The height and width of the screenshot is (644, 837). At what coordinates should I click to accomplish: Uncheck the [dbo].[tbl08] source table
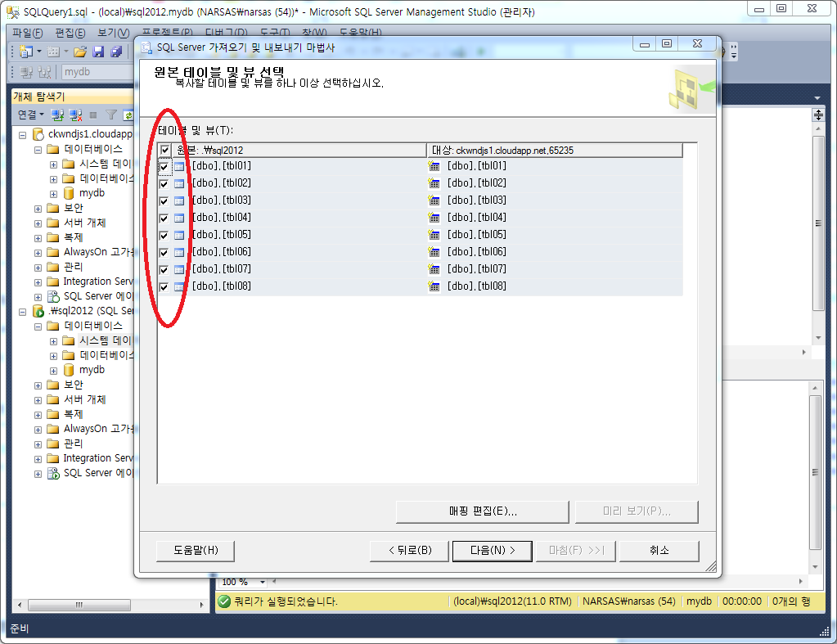click(164, 286)
